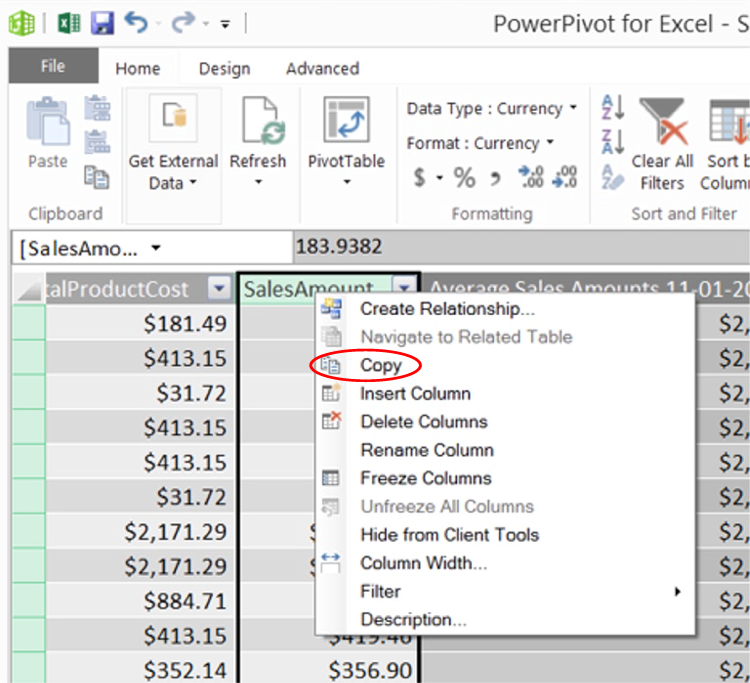Expand the column name box dropdown

tap(157, 248)
